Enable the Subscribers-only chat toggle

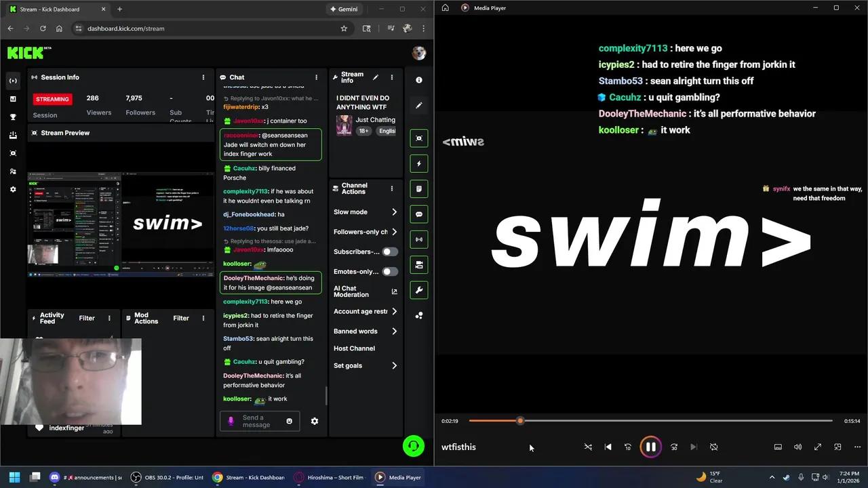click(x=388, y=251)
